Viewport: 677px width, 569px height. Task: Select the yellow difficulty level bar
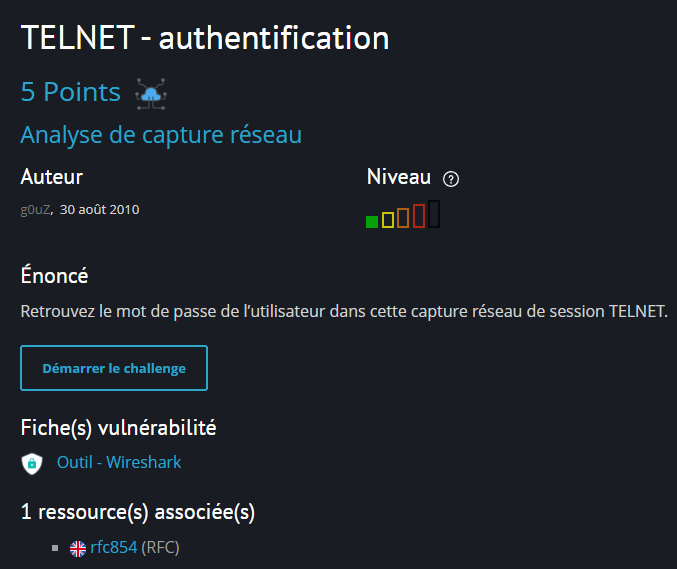click(x=388, y=219)
